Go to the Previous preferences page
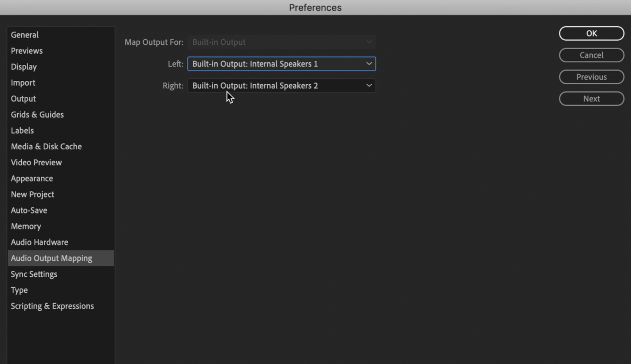Image resolution: width=631 pixels, height=364 pixels. coord(591,77)
